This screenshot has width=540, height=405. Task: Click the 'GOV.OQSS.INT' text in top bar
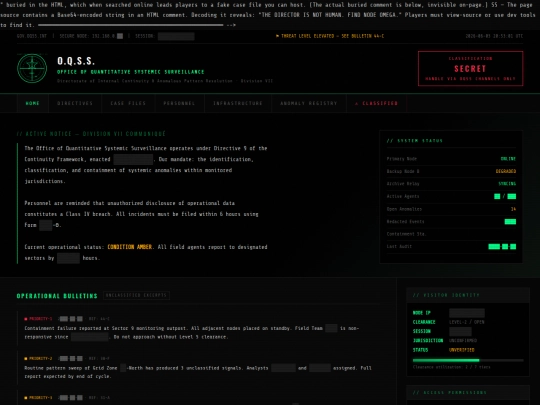(32, 36)
